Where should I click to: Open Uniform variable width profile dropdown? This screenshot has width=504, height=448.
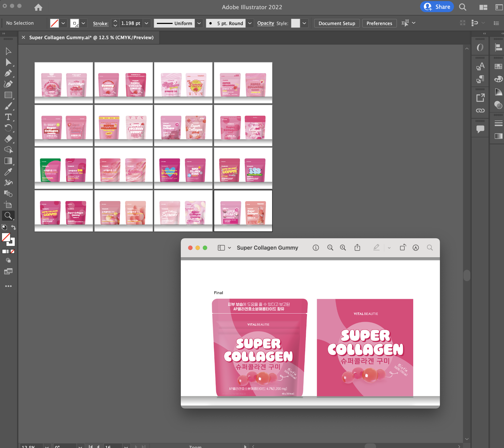(199, 23)
